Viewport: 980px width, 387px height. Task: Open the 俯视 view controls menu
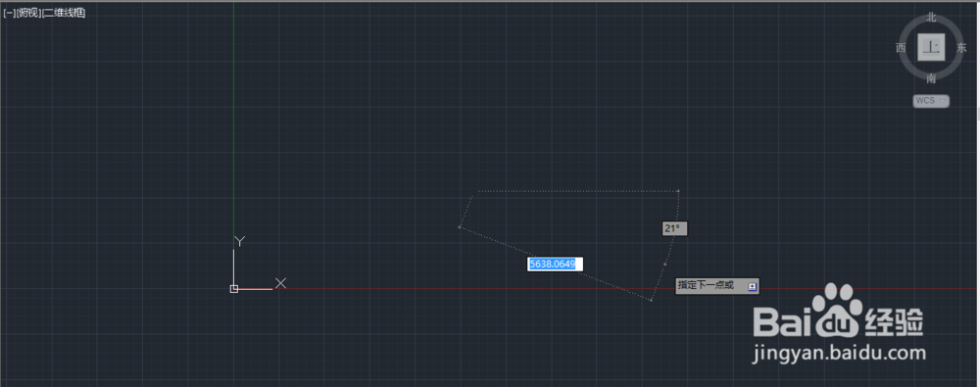pos(28,13)
